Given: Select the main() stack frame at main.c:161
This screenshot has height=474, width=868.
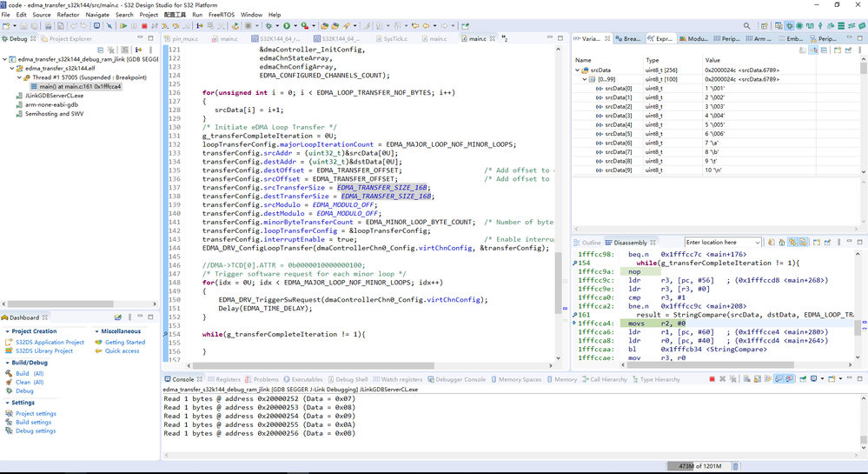Looking at the screenshot, I should click(76, 87).
